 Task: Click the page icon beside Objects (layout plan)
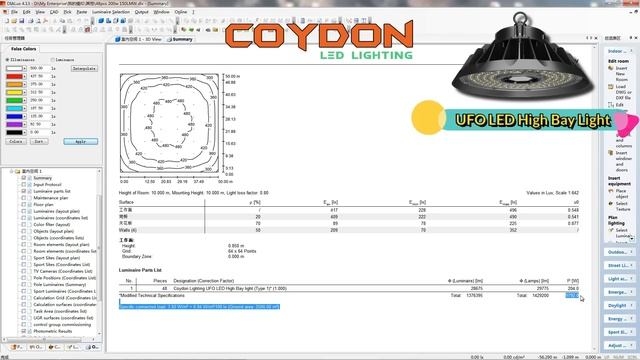[x=29, y=231]
